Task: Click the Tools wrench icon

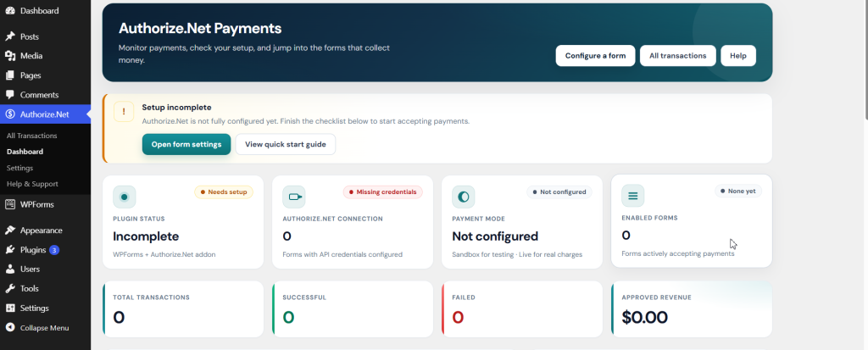Action: (10, 288)
